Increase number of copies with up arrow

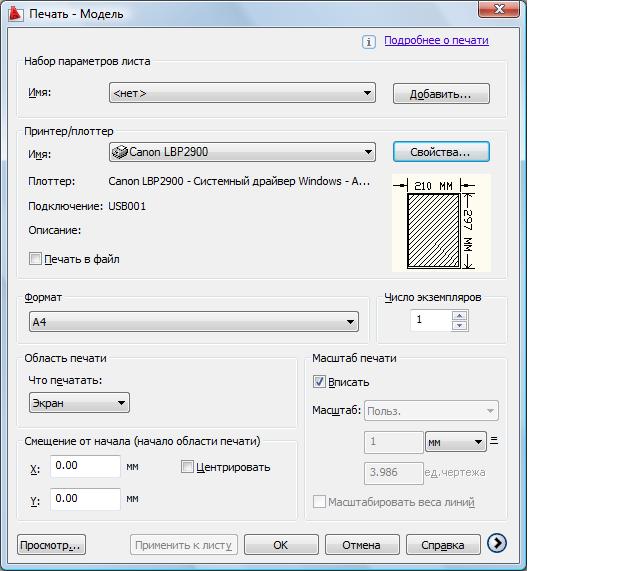460,315
